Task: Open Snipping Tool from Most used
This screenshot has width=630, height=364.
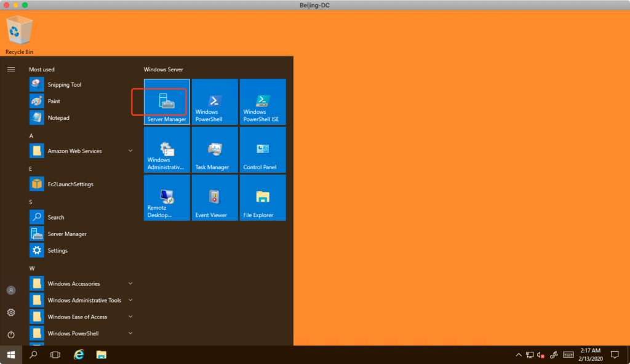Action: click(65, 85)
